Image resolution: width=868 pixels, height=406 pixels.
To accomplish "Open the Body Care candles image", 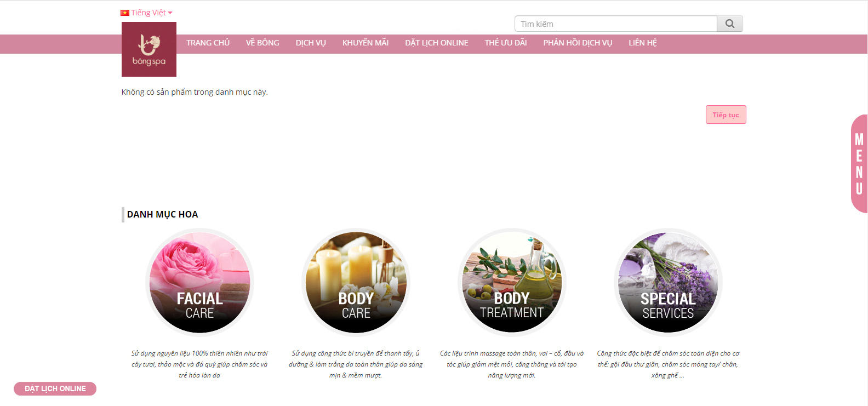I will click(x=356, y=282).
